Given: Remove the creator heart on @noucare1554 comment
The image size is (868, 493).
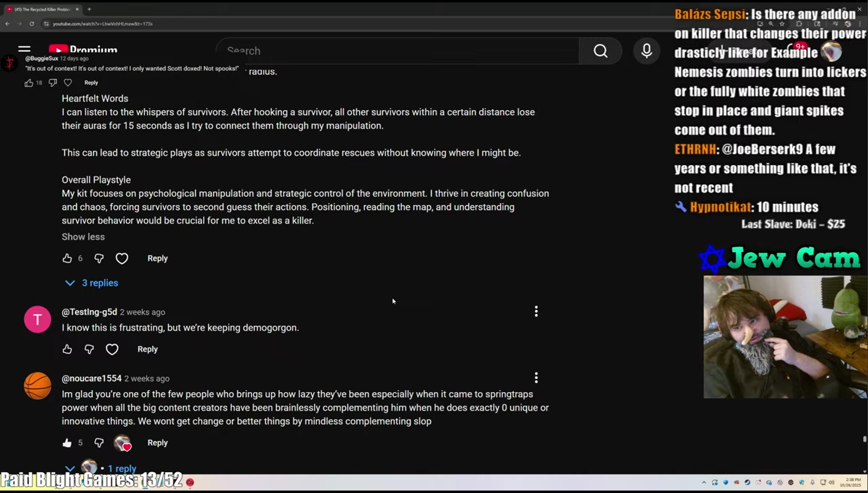Looking at the screenshot, I should coord(122,443).
